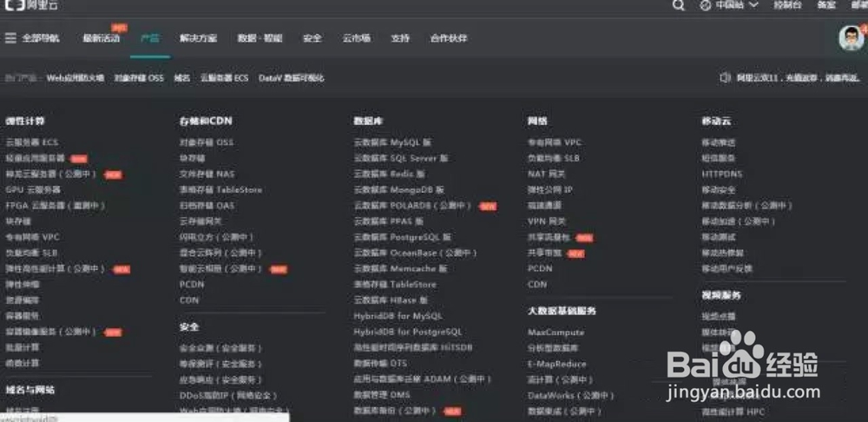Screen dimensions: 868x422
Task: Open the DataWorks (公测中) link
Action: tap(571, 395)
